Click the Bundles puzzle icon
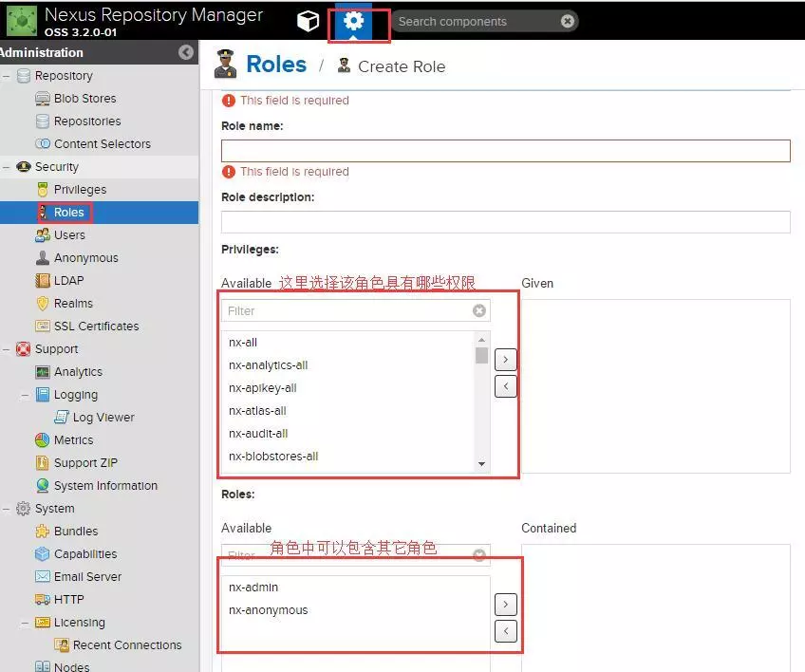The width and height of the screenshot is (805, 672). tap(43, 531)
